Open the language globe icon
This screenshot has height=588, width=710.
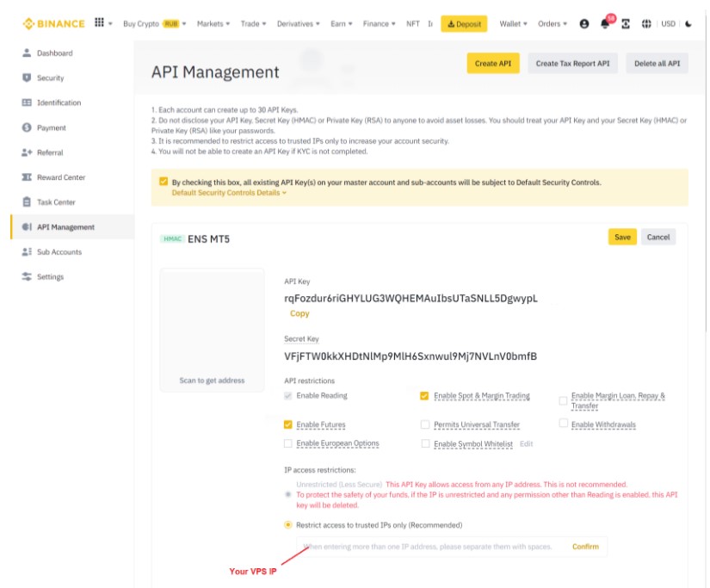[646, 23]
